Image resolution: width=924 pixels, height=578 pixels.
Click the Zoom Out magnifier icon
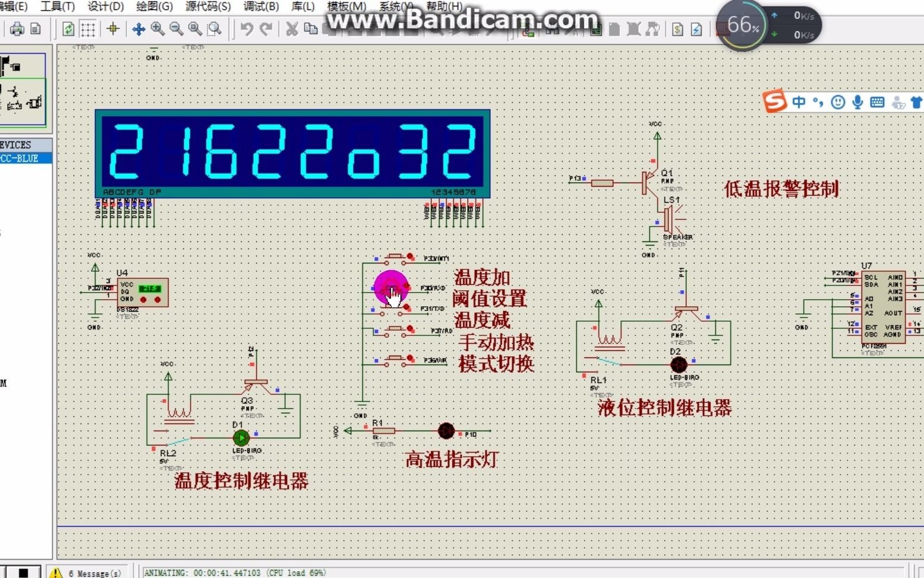point(176,29)
